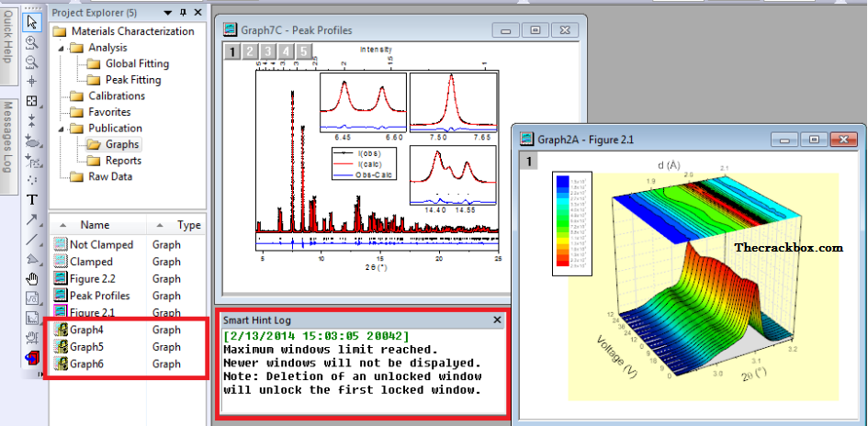868x426 pixels.
Task: Click the locked Graph6 icon
Action: pos(61,364)
